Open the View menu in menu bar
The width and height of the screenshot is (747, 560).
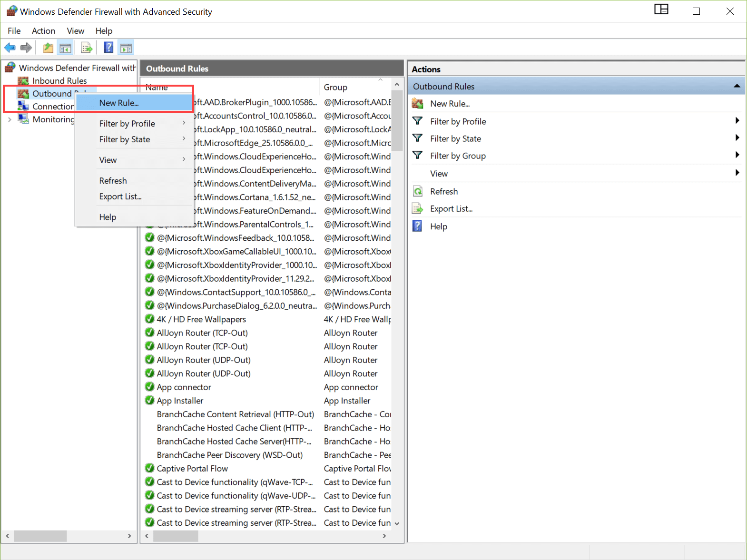(76, 31)
